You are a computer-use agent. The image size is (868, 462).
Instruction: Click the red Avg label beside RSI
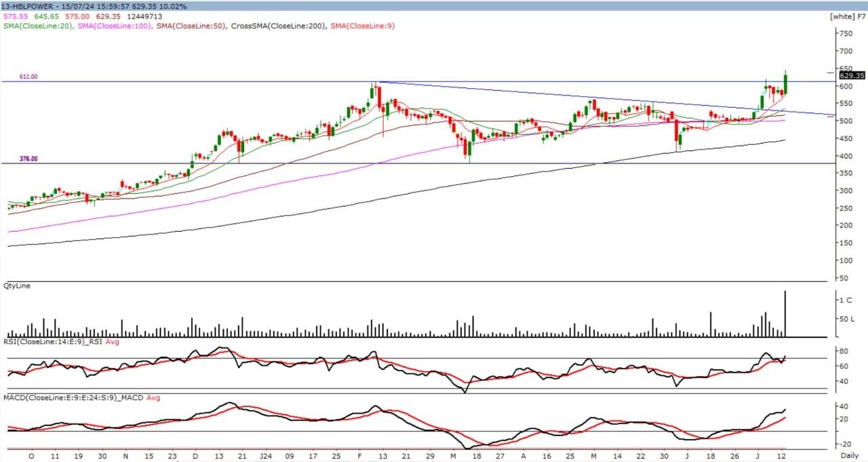(x=113, y=342)
